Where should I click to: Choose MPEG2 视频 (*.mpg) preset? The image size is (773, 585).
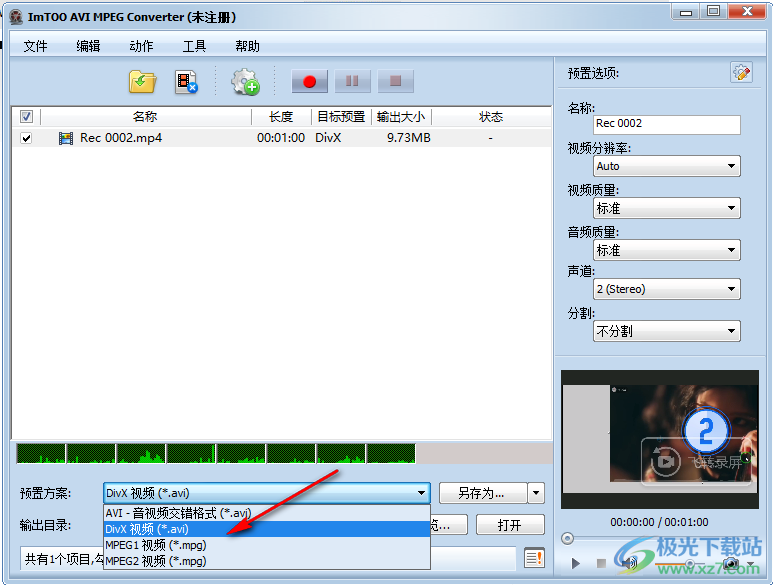click(x=267, y=561)
